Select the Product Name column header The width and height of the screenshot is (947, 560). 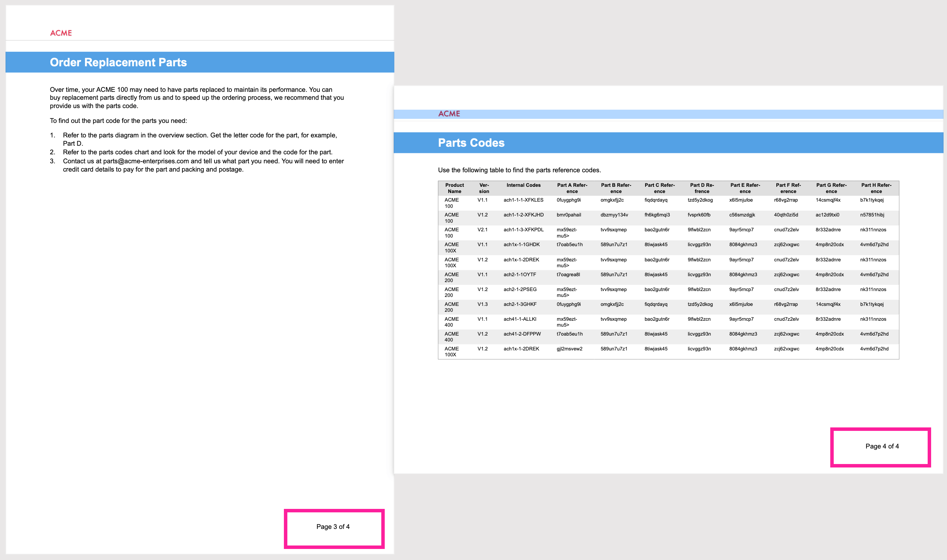454,188
